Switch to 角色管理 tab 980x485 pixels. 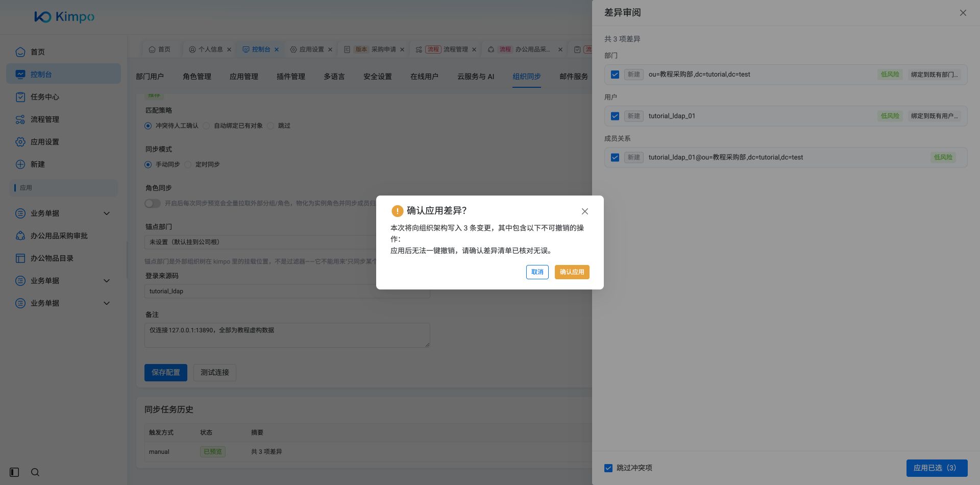click(x=197, y=77)
